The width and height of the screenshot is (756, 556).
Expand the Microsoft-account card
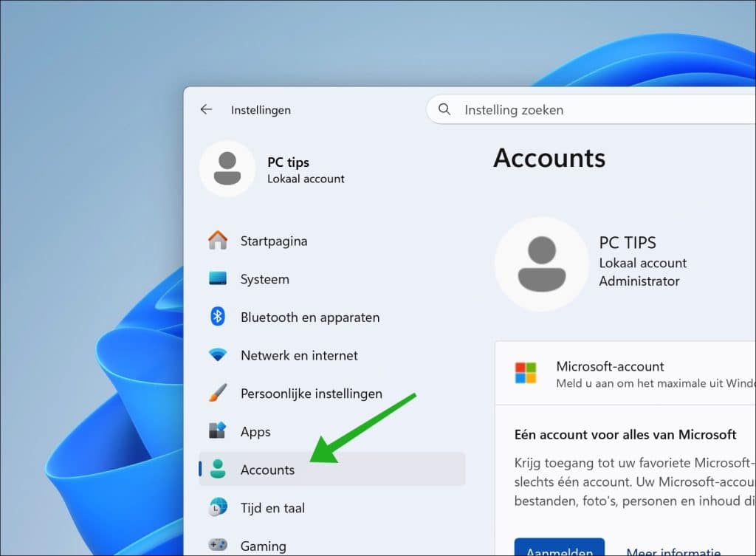pos(625,373)
